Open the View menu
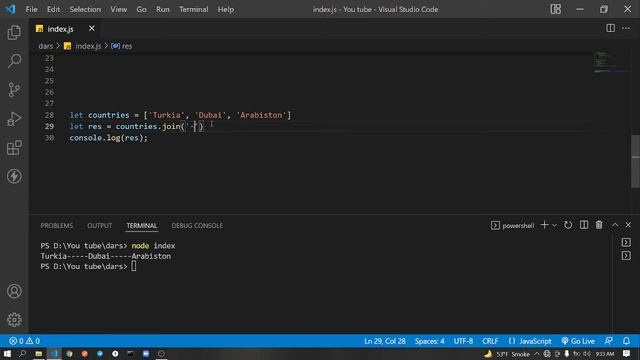The image size is (640, 360). [x=118, y=9]
